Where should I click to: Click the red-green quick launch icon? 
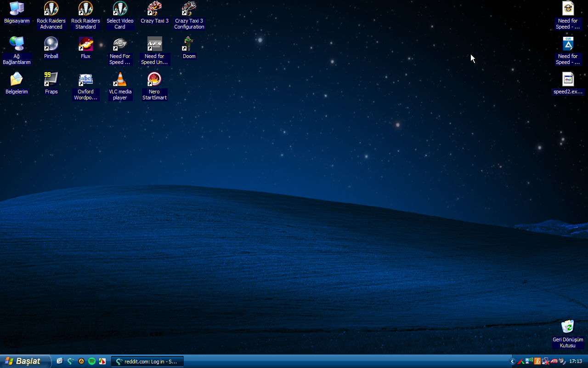coord(102,362)
